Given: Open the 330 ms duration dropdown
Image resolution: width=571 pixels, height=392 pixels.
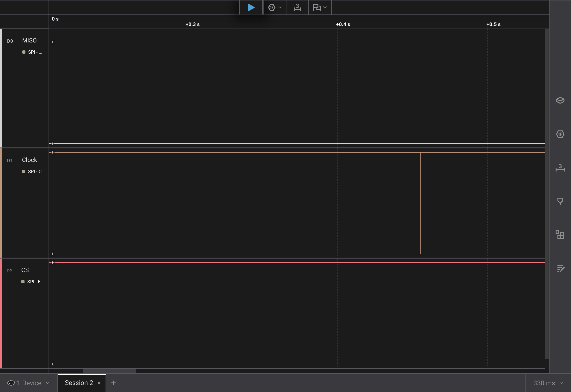Looking at the screenshot, I should click(548, 383).
